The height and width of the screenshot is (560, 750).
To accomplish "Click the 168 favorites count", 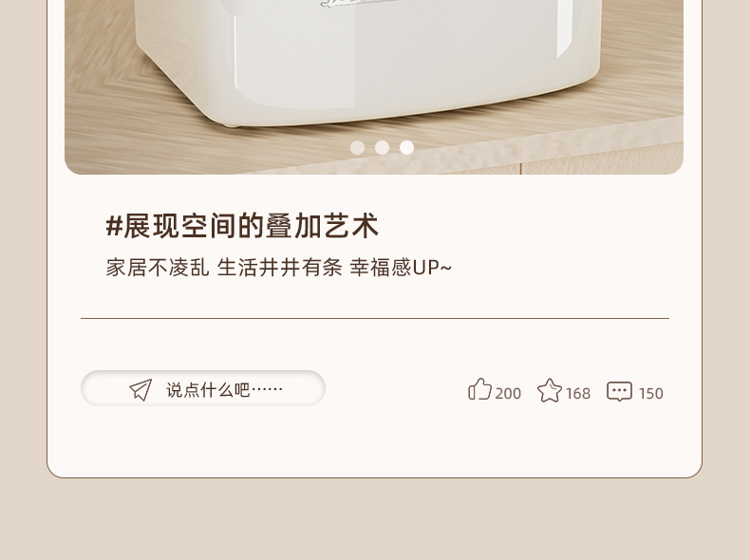I will pyautogui.click(x=578, y=393).
